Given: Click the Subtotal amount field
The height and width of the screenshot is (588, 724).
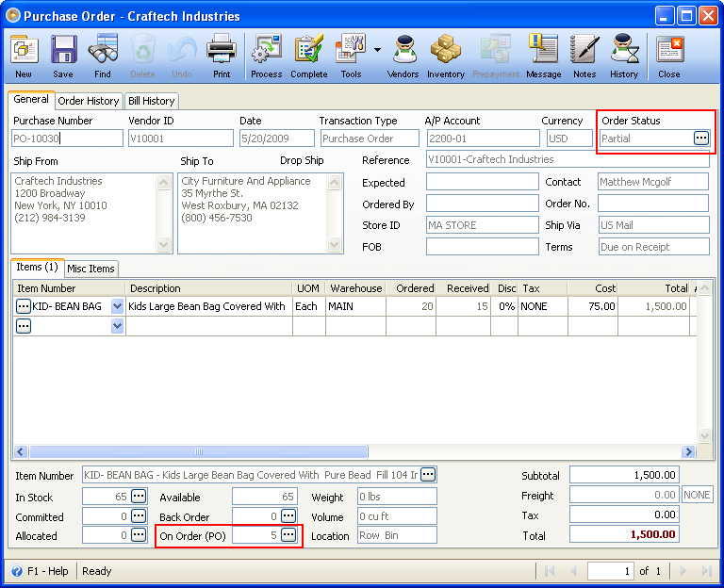Looking at the screenshot, I should click(x=624, y=475).
